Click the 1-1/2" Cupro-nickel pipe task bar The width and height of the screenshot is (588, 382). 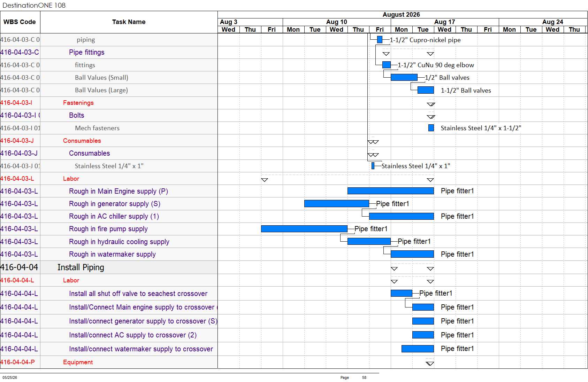(380, 40)
